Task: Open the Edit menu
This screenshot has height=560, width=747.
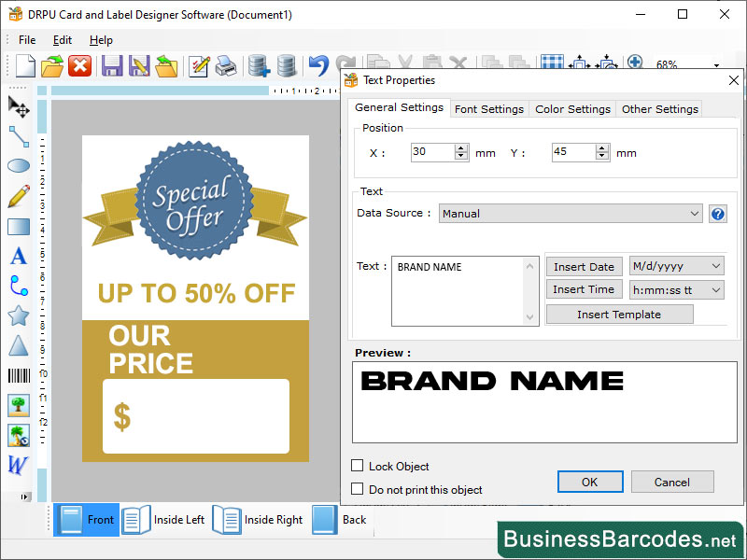Action: [x=62, y=40]
